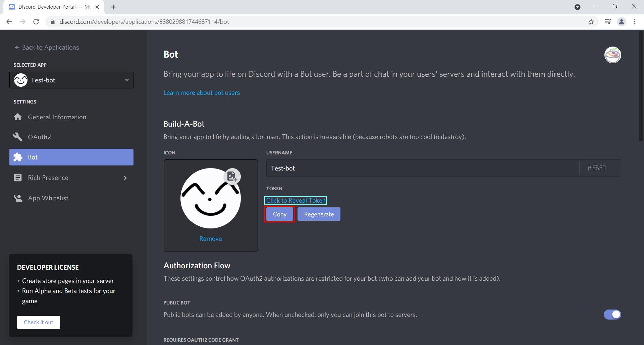View site info lock icon
The height and width of the screenshot is (345, 644).
click(x=53, y=22)
